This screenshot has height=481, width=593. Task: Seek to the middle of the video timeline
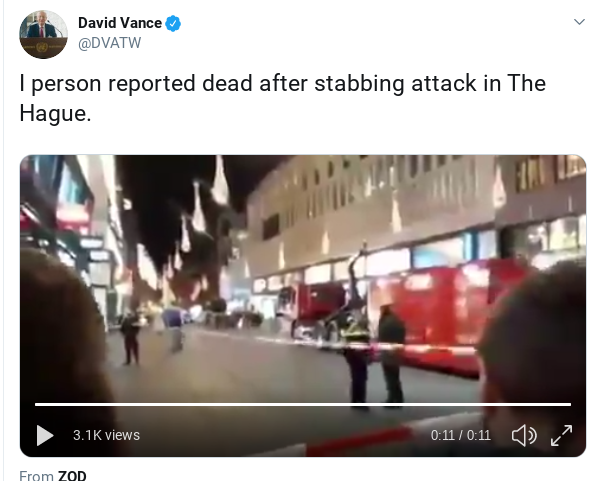click(x=303, y=405)
